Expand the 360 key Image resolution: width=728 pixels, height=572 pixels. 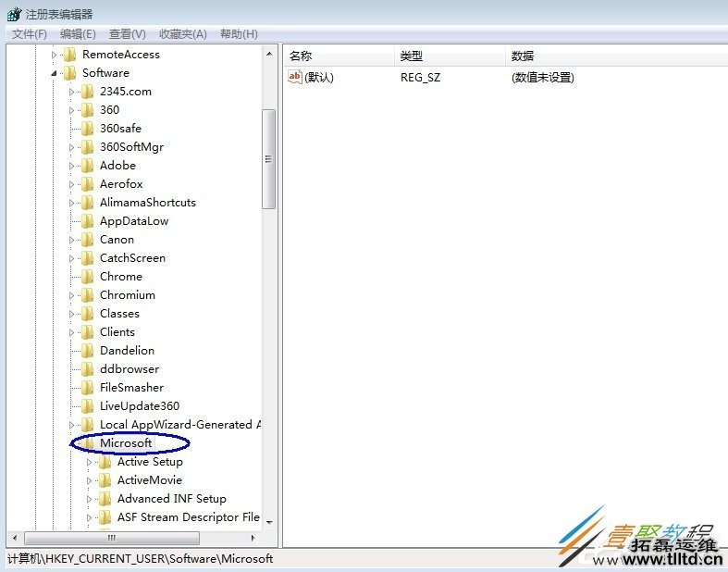[x=71, y=110]
